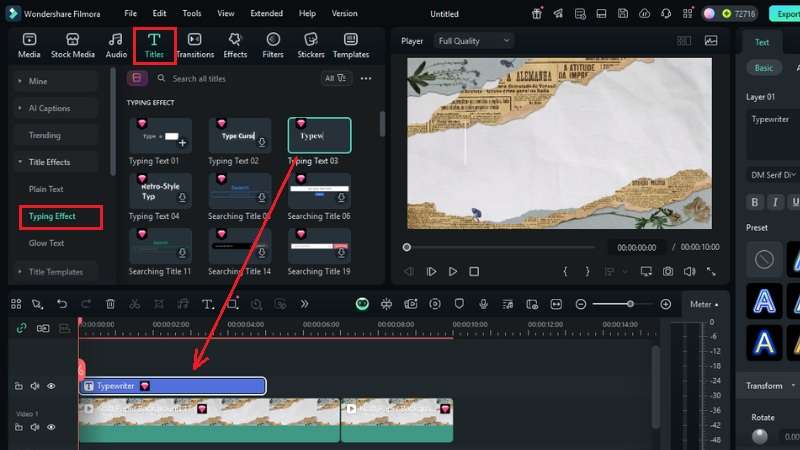Expand the AI Captions category
This screenshot has width=800, height=450.
coord(56,108)
